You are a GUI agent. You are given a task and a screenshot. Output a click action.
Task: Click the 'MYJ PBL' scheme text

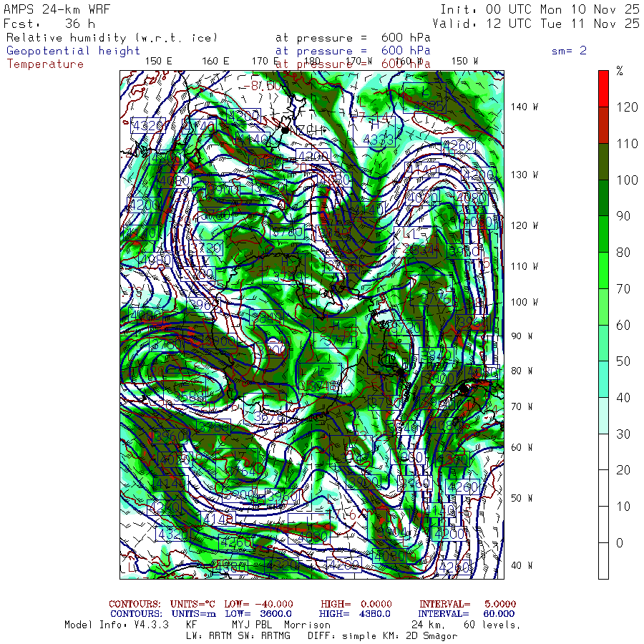click(x=253, y=625)
